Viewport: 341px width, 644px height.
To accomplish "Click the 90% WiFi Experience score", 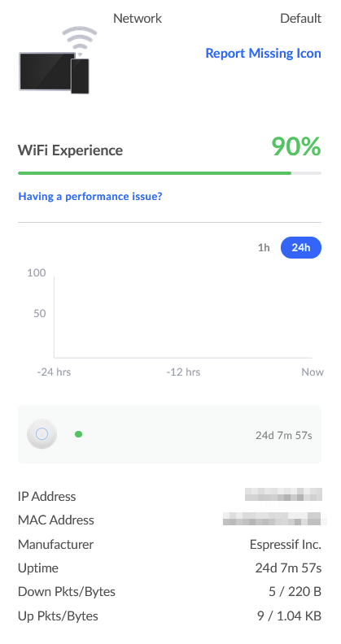I will coord(295,146).
